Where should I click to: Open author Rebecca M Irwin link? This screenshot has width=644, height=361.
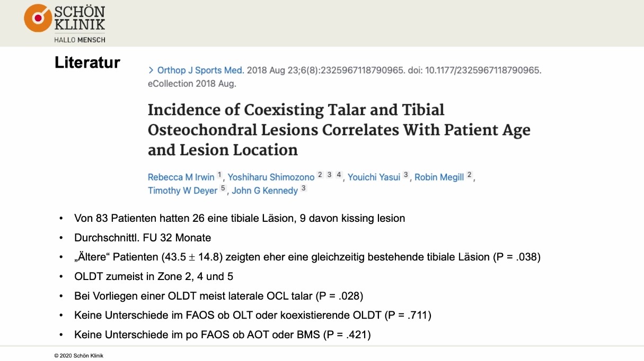pyautogui.click(x=181, y=177)
